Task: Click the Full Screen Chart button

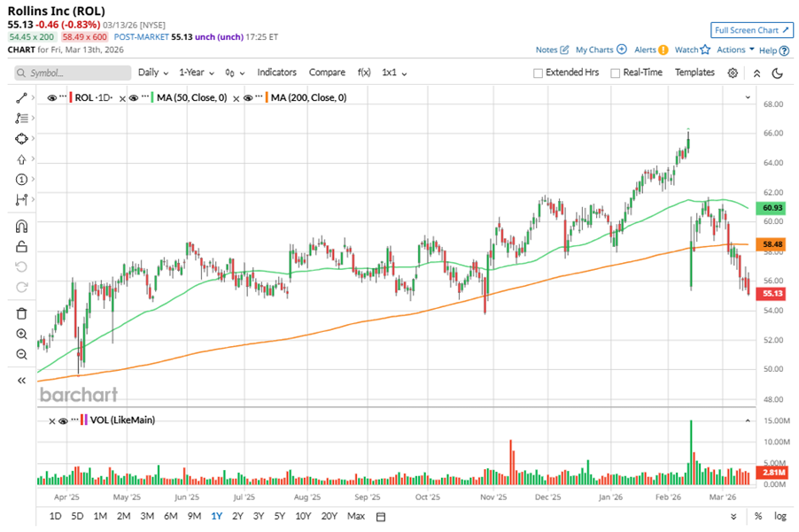Action: (751, 30)
